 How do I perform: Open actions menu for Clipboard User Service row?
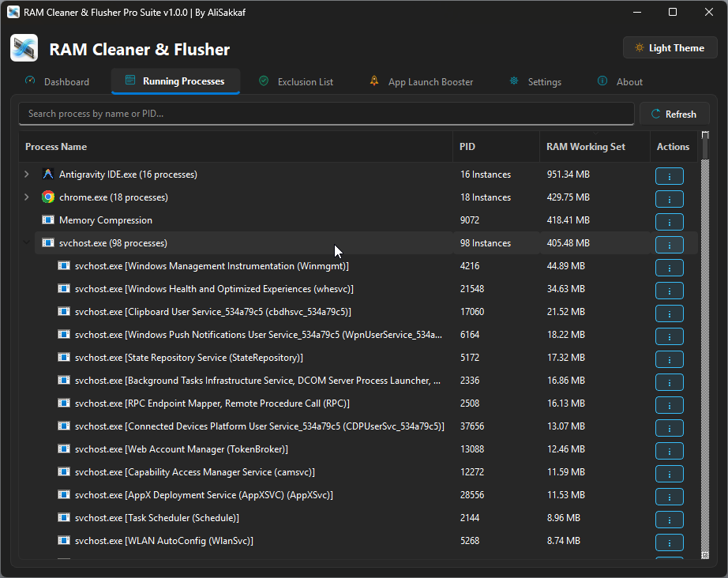point(669,313)
